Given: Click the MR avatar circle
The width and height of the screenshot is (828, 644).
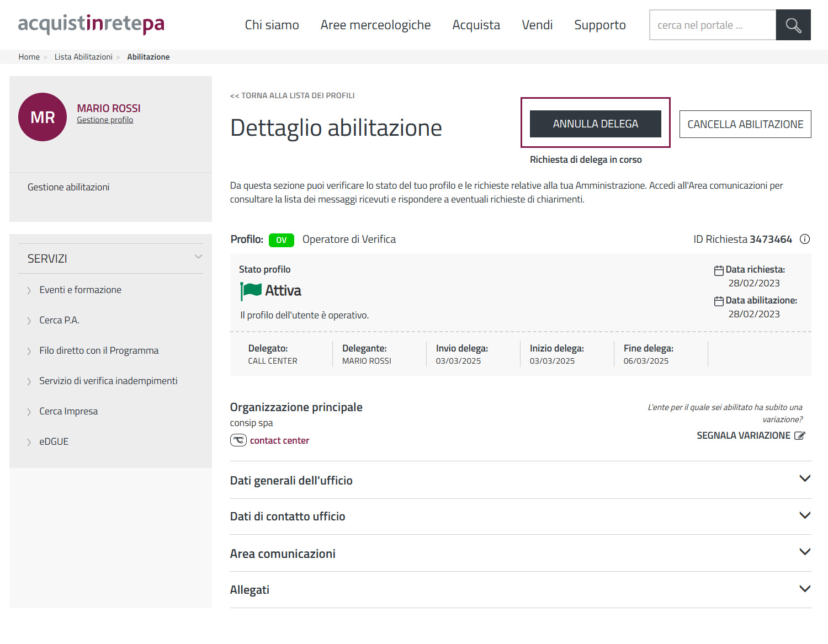Looking at the screenshot, I should click(43, 117).
